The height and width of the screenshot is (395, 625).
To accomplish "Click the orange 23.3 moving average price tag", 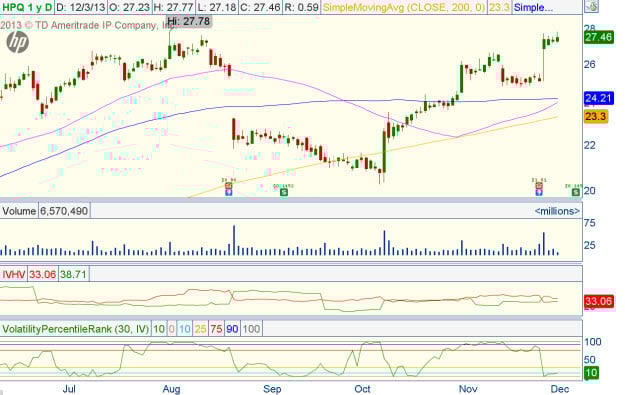I will pyautogui.click(x=596, y=116).
